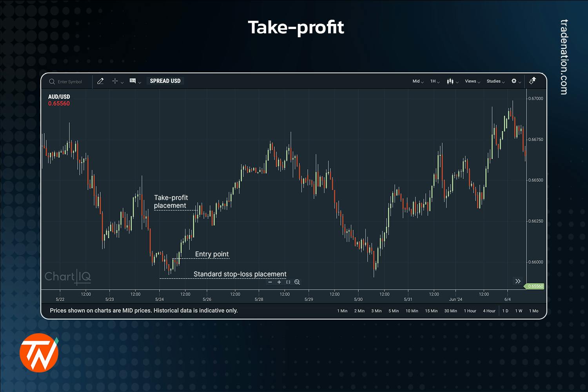Zoom in using the plus icon

pyautogui.click(x=279, y=282)
